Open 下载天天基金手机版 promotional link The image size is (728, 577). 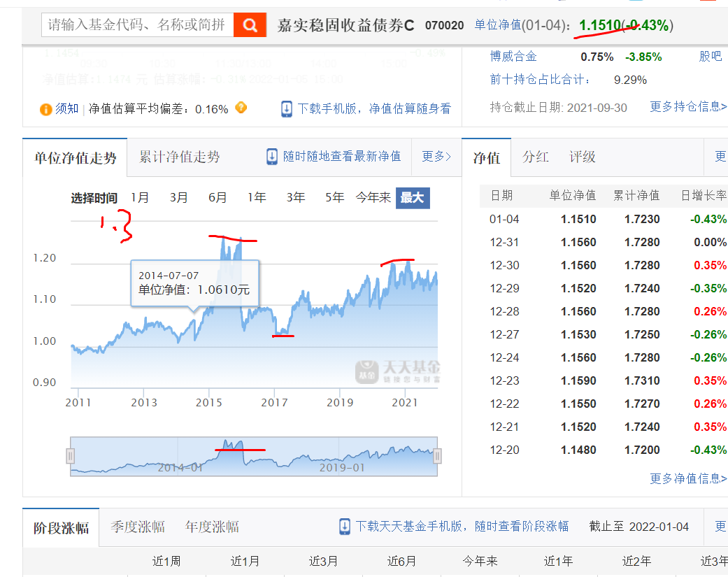[x=462, y=527]
